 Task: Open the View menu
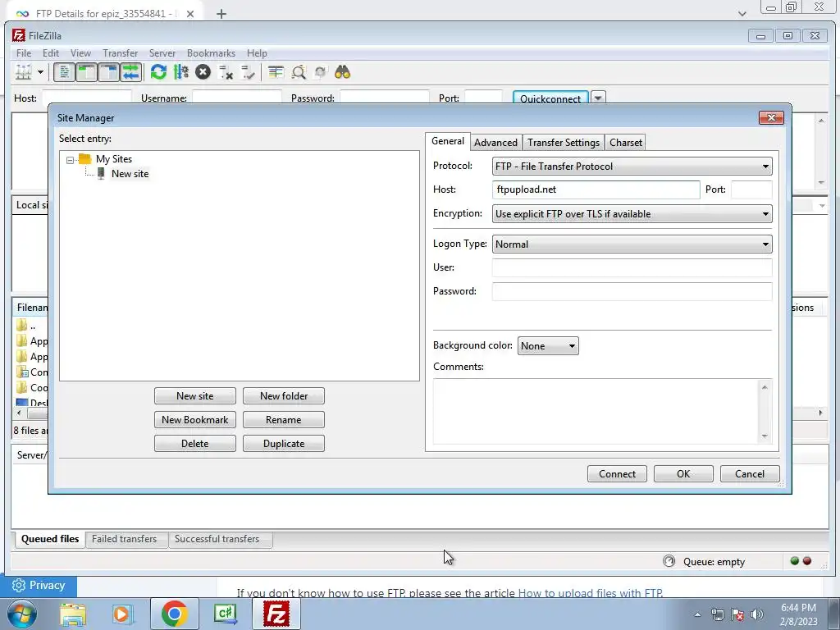81,53
